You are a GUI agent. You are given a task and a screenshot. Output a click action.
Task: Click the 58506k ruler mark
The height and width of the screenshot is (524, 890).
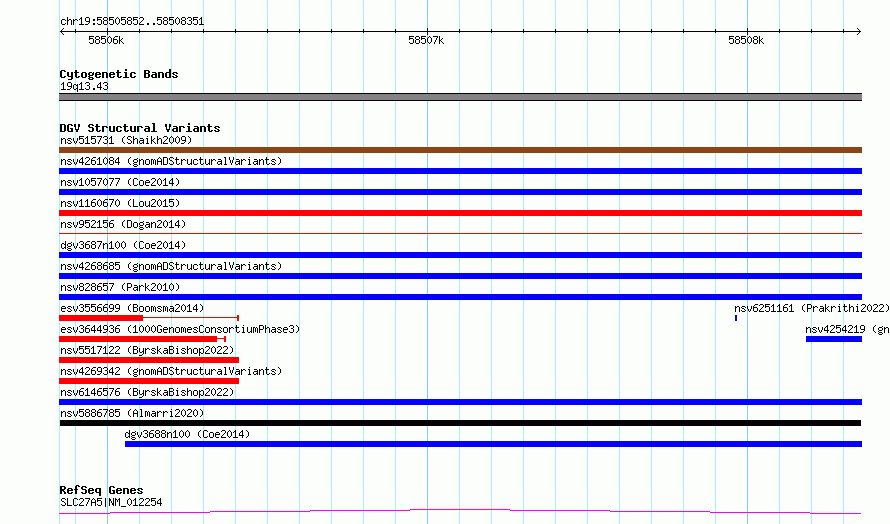tap(106, 40)
